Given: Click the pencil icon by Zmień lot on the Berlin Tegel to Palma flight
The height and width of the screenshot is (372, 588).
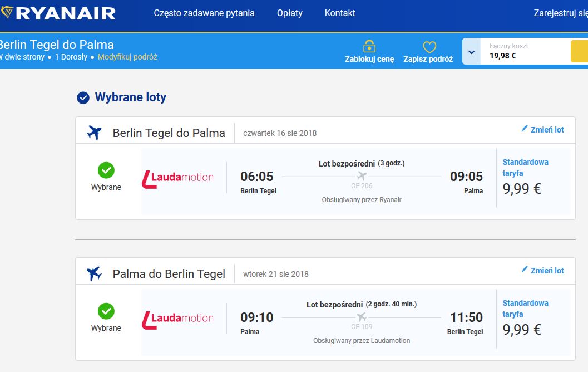Looking at the screenshot, I should (524, 129).
